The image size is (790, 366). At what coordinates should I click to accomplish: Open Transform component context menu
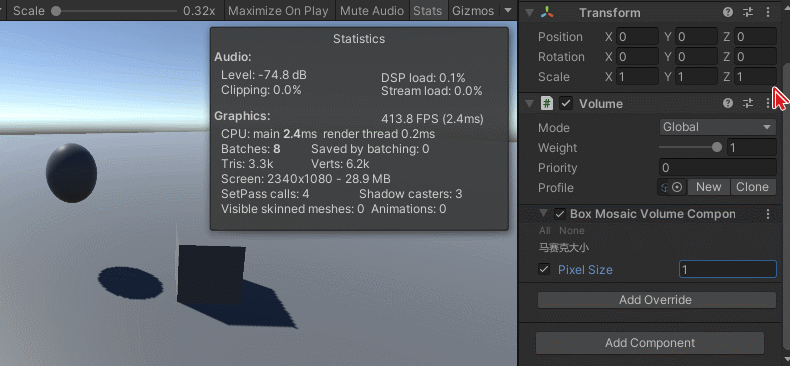(768, 13)
